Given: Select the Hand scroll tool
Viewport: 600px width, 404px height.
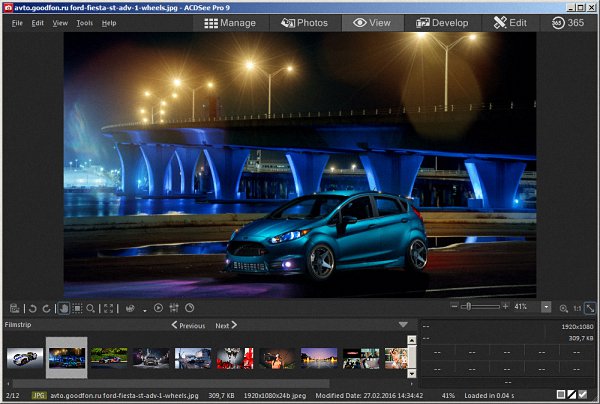Looking at the screenshot, I should click(x=62, y=308).
